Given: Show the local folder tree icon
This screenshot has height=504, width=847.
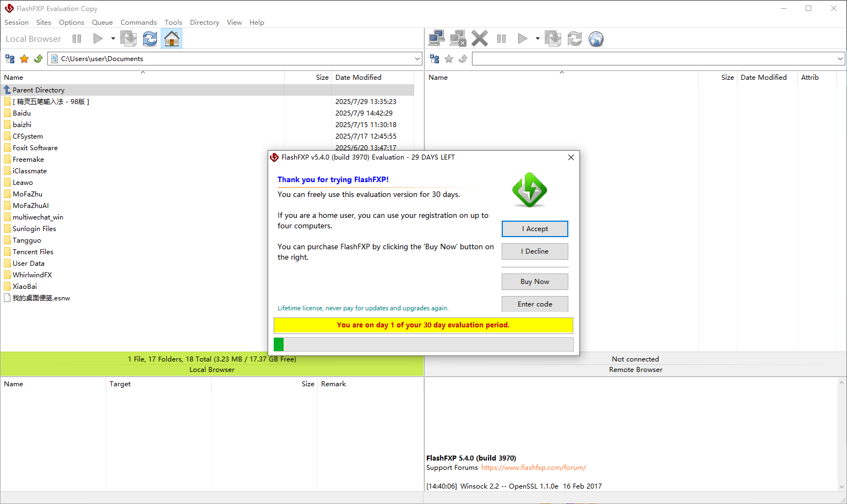Looking at the screenshot, I should point(10,59).
